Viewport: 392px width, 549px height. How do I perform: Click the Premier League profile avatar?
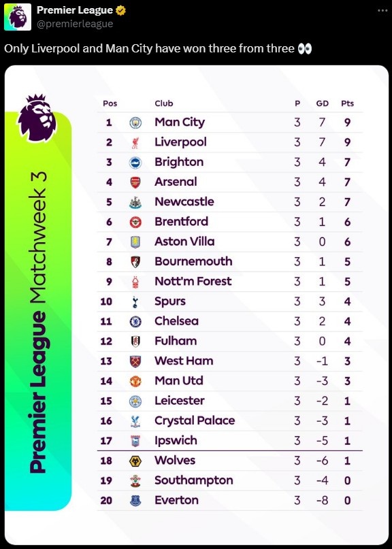[18, 18]
